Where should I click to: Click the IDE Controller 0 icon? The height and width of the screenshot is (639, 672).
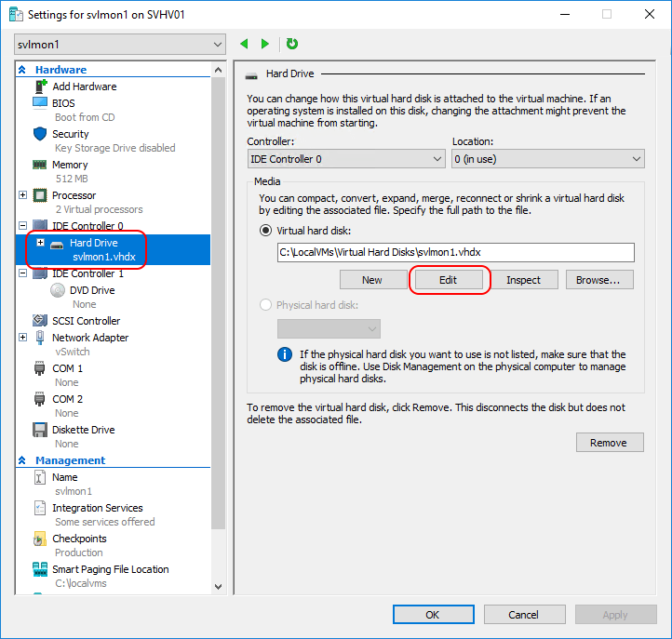pyautogui.click(x=40, y=225)
